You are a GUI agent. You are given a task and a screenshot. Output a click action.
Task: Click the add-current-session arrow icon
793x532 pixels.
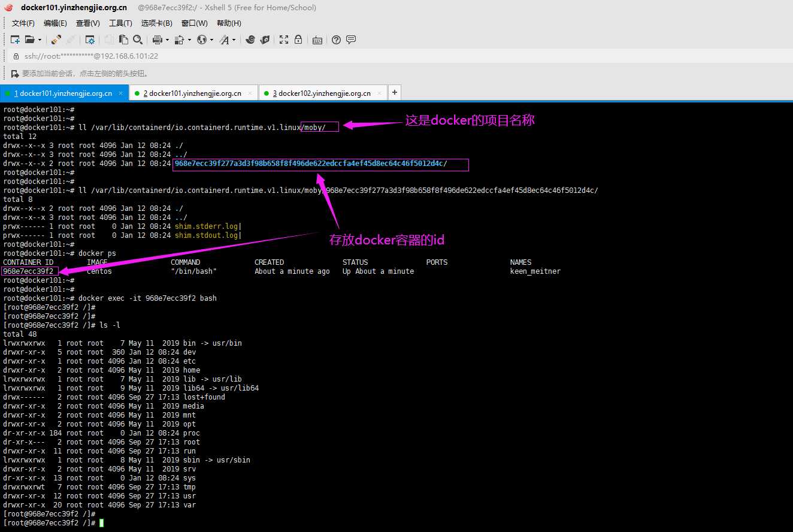[x=15, y=74]
